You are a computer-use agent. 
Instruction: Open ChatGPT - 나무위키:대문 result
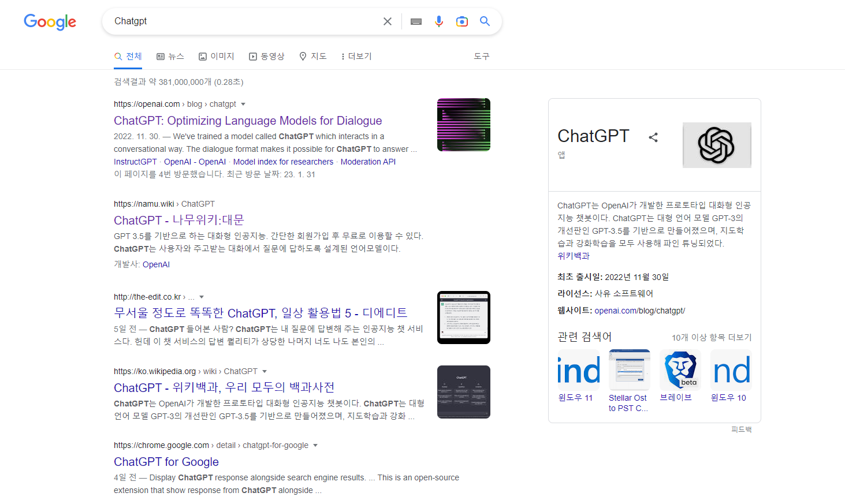click(x=179, y=220)
